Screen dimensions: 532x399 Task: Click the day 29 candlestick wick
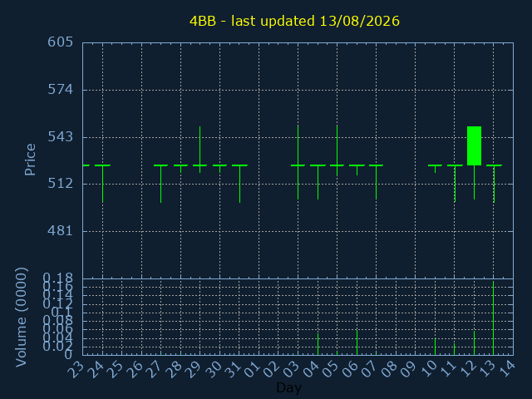[x=199, y=150]
